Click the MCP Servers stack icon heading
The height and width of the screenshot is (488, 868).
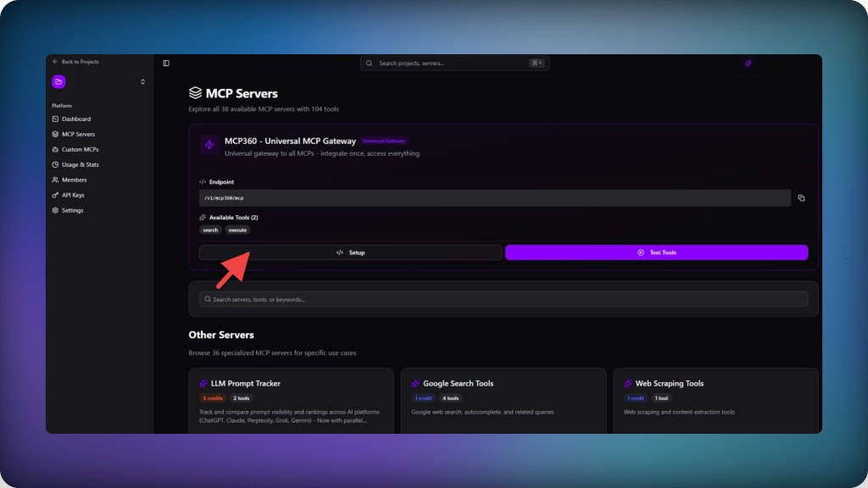tap(195, 93)
